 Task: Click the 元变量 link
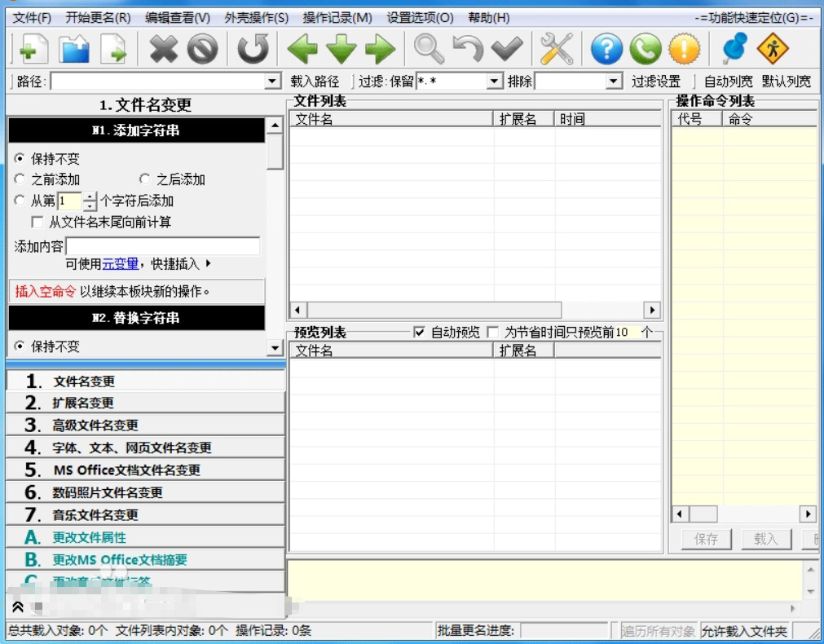pyautogui.click(x=120, y=264)
